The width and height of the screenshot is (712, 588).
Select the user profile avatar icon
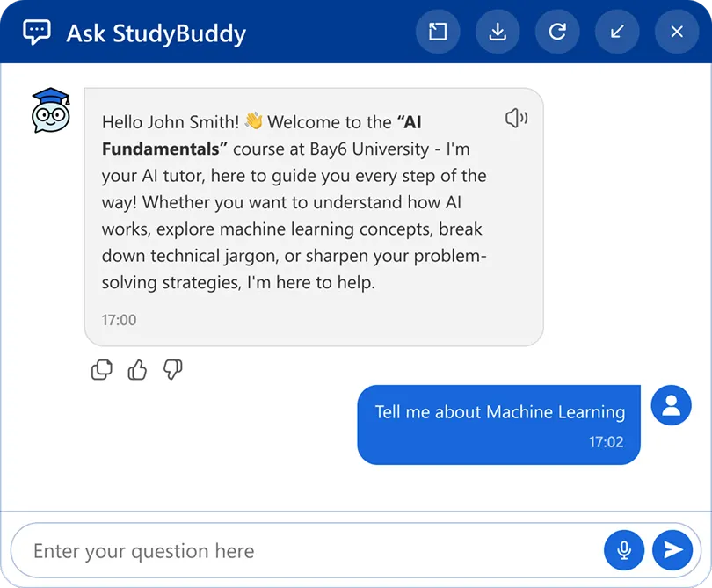[x=671, y=405]
